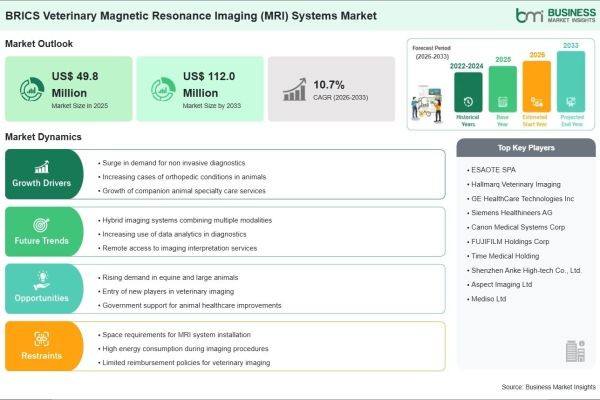The image size is (600, 400).
Task: Click the icon in the teal 2033 bar
Action: pos(571,102)
